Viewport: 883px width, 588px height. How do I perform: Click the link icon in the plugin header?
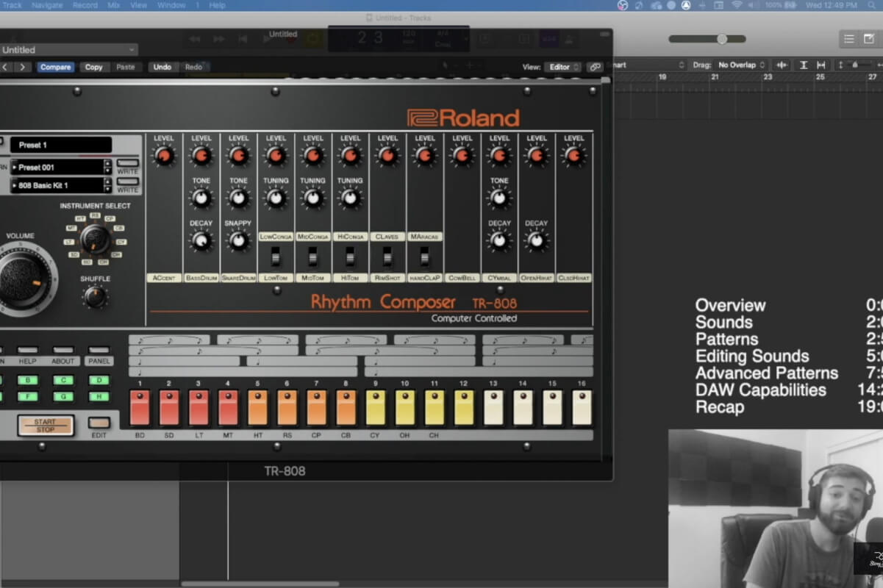(595, 67)
